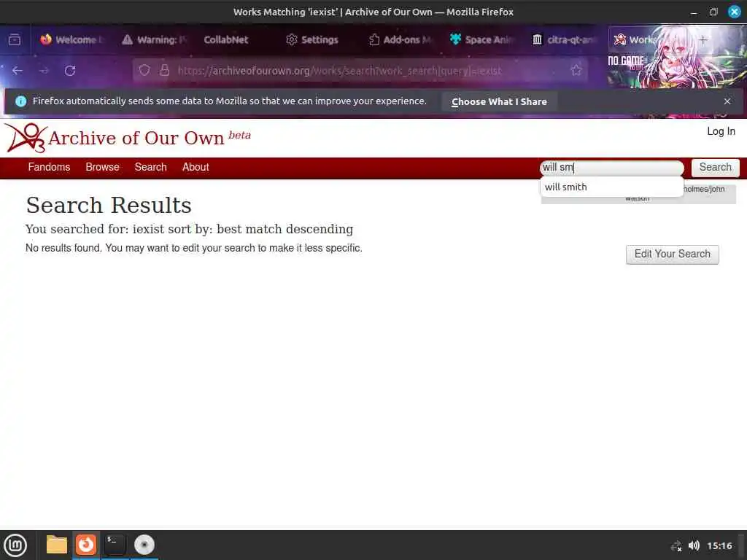Click the info icon in notification bar
This screenshot has height=560, width=747.
21,101
